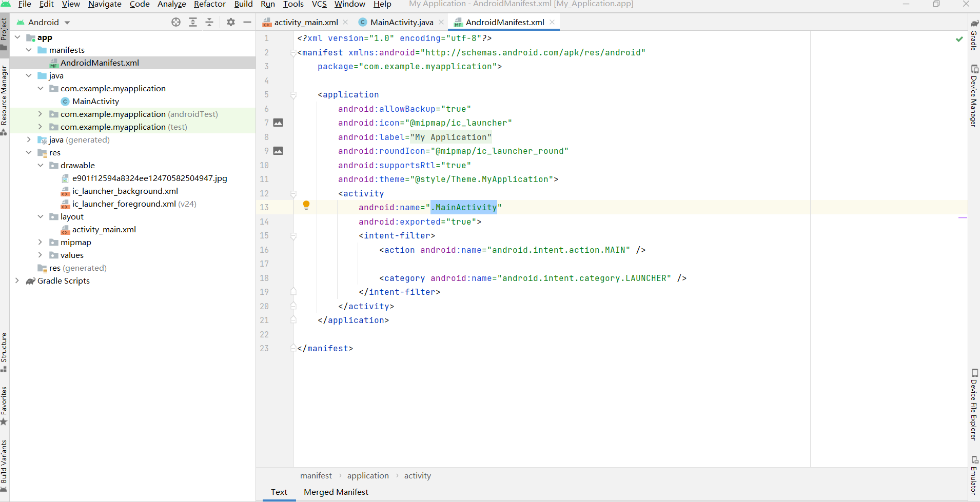980x502 pixels.
Task: Expand Gradle Scripts node
Action: click(17, 281)
